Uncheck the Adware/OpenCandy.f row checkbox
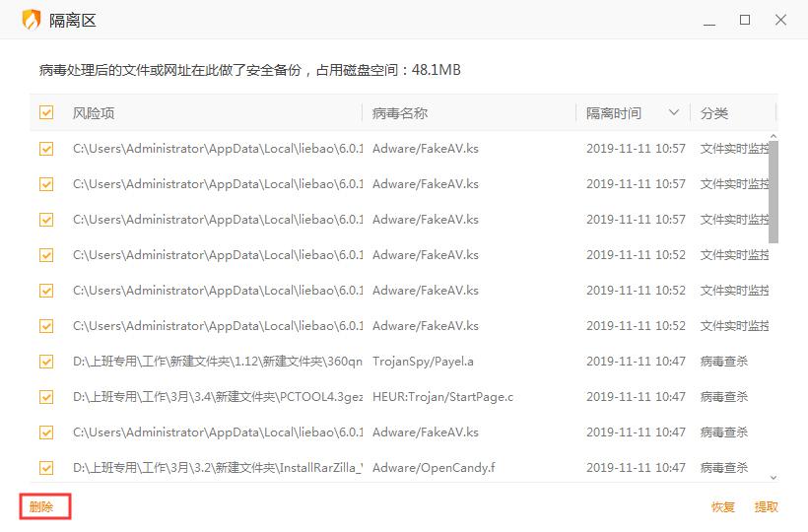The width and height of the screenshot is (808, 532). point(46,468)
